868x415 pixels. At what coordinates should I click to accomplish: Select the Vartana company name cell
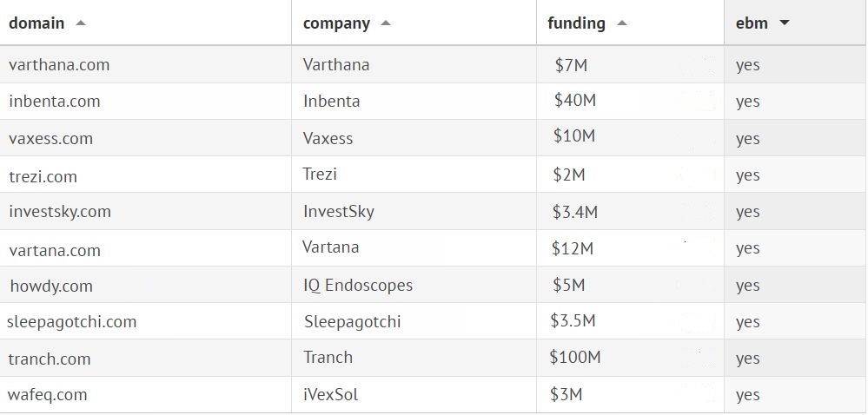pyautogui.click(x=330, y=247)
